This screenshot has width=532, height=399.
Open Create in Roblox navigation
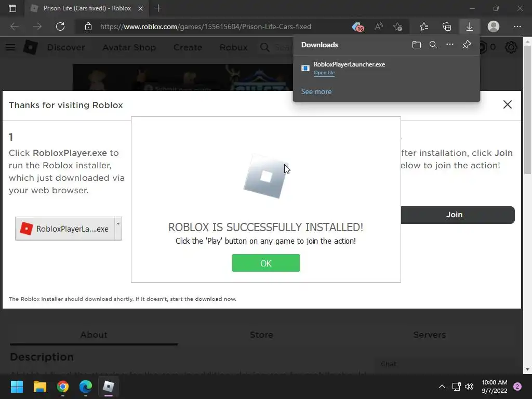point(188,47)
